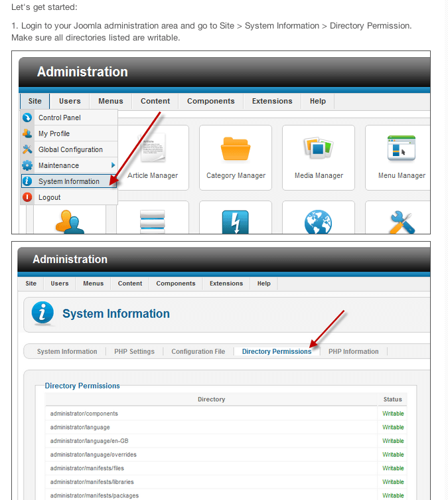Click the Directory Permissions fieldset heading
This screenshot has height=500, width=448.
tap(82, 386)
